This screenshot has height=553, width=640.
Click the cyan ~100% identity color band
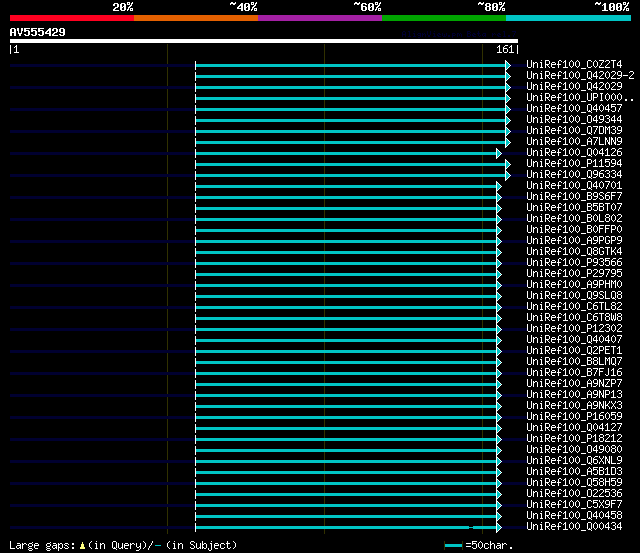[x=568, y=18]
